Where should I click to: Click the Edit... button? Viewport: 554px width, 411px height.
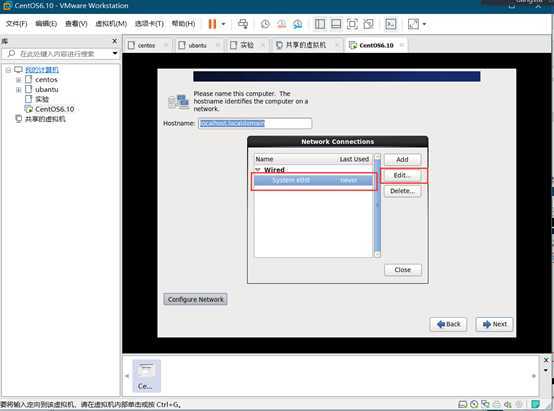402,175
